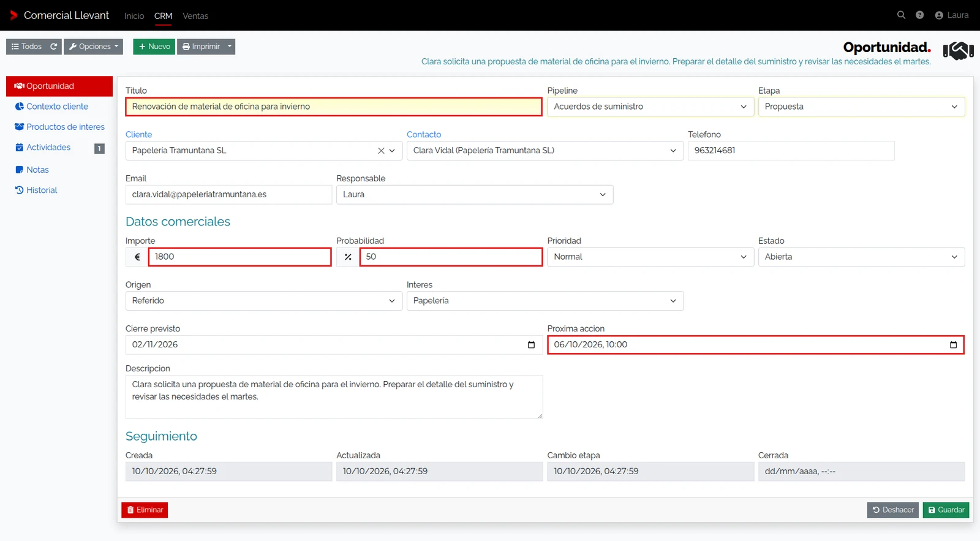Click the Todos list button
This screenshot has width=980, height=541.
[x=26, y=47]
